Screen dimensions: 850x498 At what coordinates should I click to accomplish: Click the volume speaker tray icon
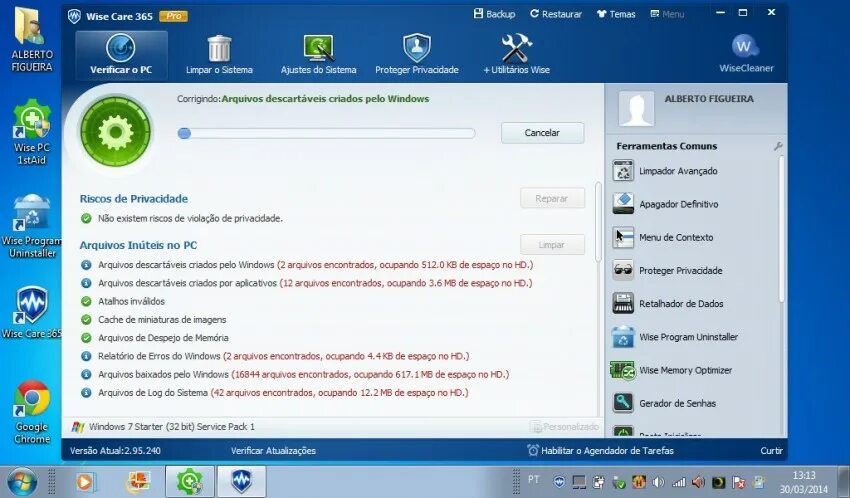click(x=658, y=482)
